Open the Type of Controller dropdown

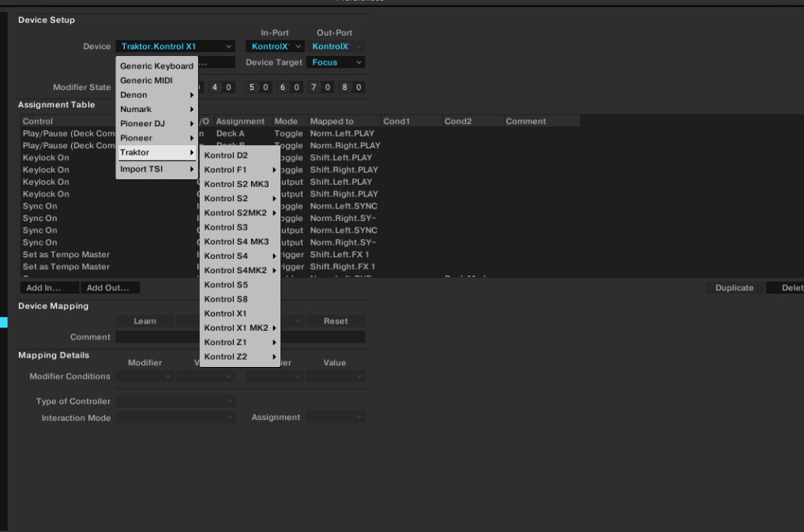point(175,401)
